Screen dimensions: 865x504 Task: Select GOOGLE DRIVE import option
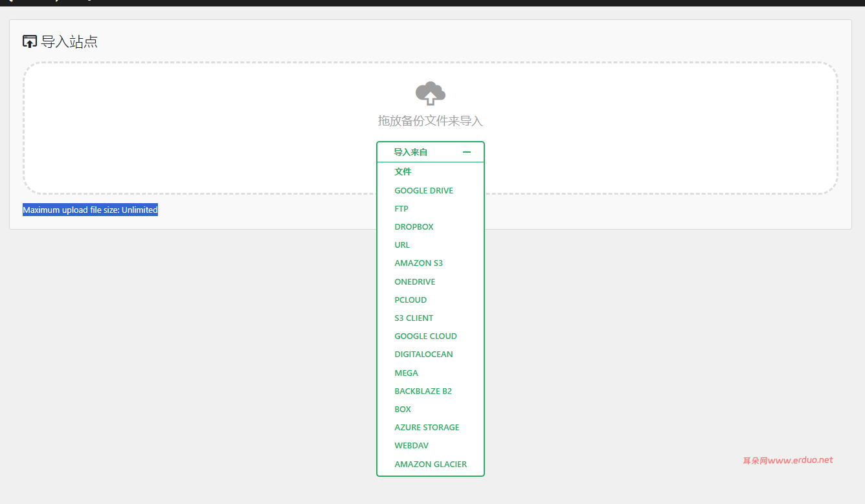coord(423,190)
